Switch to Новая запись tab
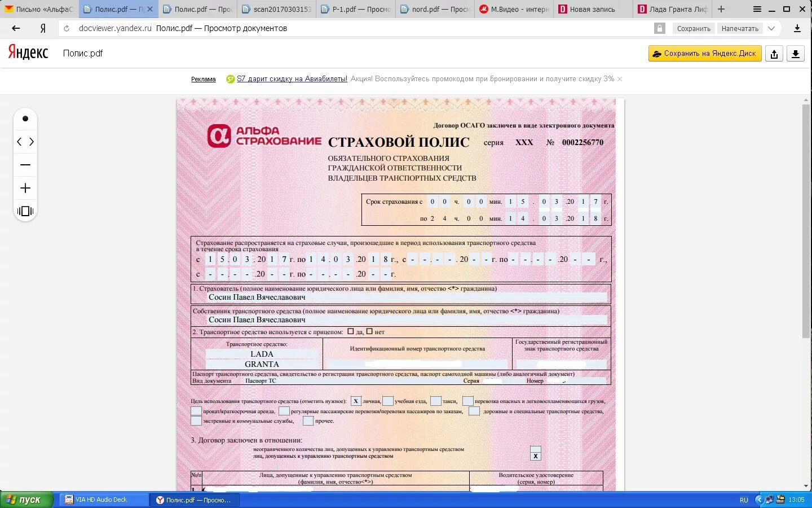This screenshot has width=812, height=508. coord(593,9)
